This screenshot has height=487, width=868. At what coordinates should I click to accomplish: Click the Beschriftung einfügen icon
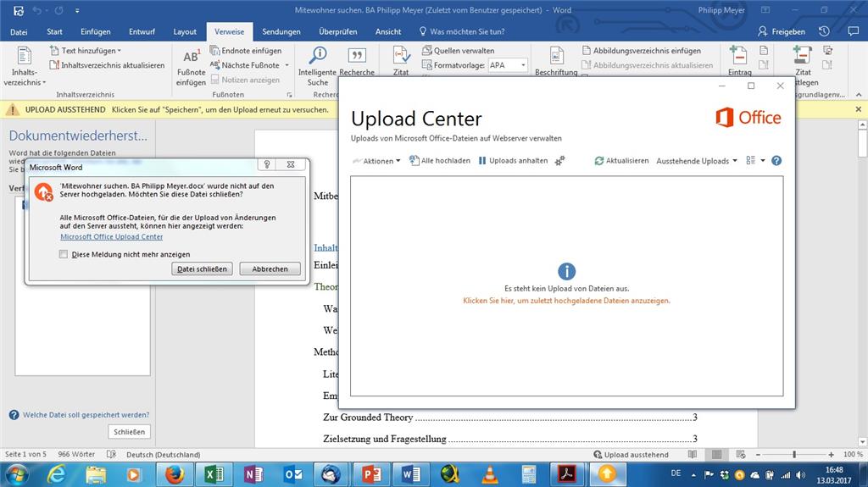coord(556,56)
